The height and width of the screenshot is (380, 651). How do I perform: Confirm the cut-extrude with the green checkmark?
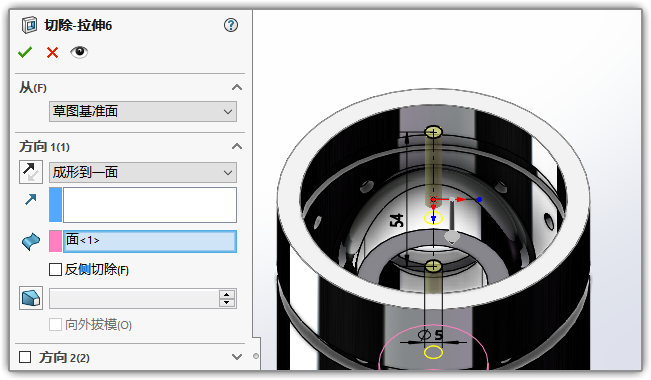click(x=25, y=52)
